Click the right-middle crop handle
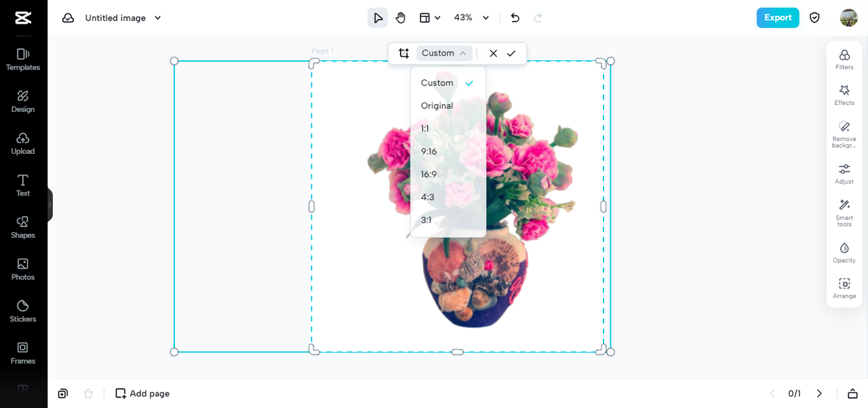The height and width of the screenshot is (408, 868). pyautogui.click(x=604, y=206)
